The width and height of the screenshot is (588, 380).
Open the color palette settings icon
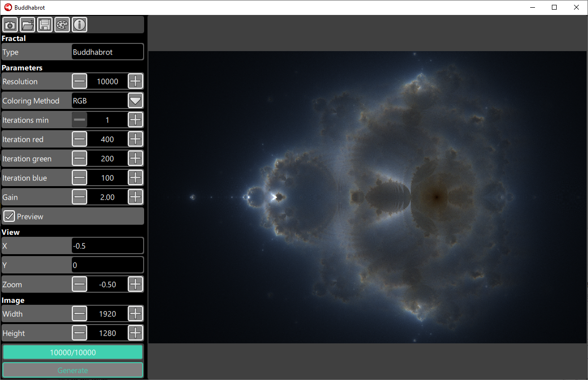[x=62, y=25]
